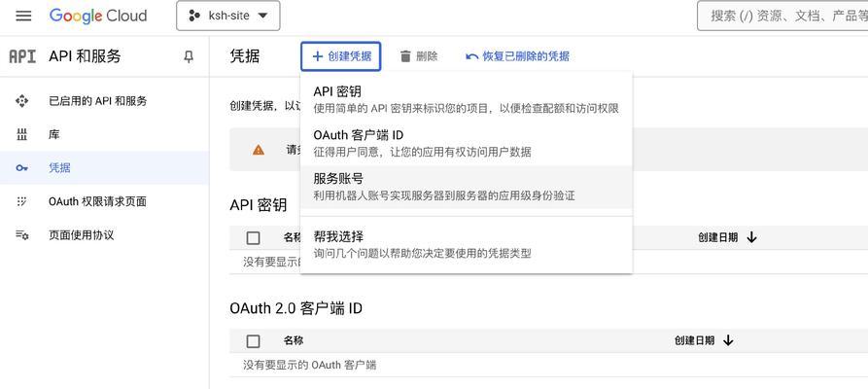Click 创建日期 header in OAuth 客户端 table
The width and height of the screenshot is (868, 389).
[694, 340]
